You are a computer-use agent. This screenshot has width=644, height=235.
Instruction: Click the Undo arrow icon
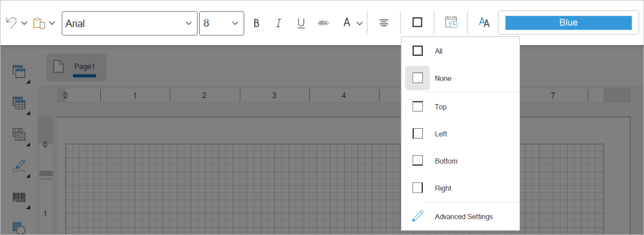point(11,23)
